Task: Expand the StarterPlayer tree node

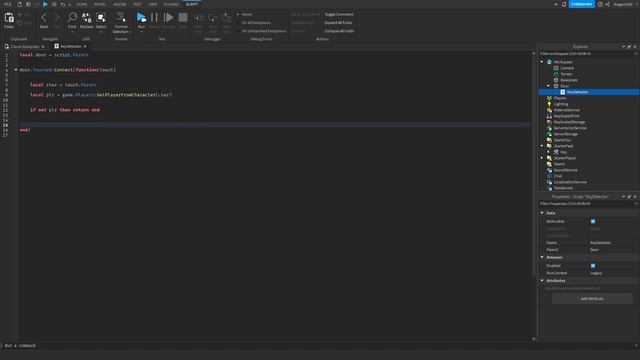Action: (x=542, y=158)
